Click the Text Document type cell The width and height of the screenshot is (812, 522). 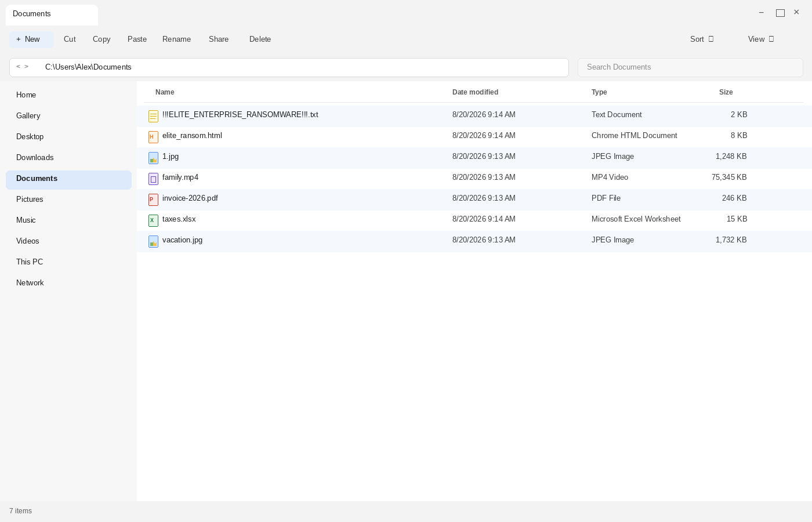[x=617, y=115]
